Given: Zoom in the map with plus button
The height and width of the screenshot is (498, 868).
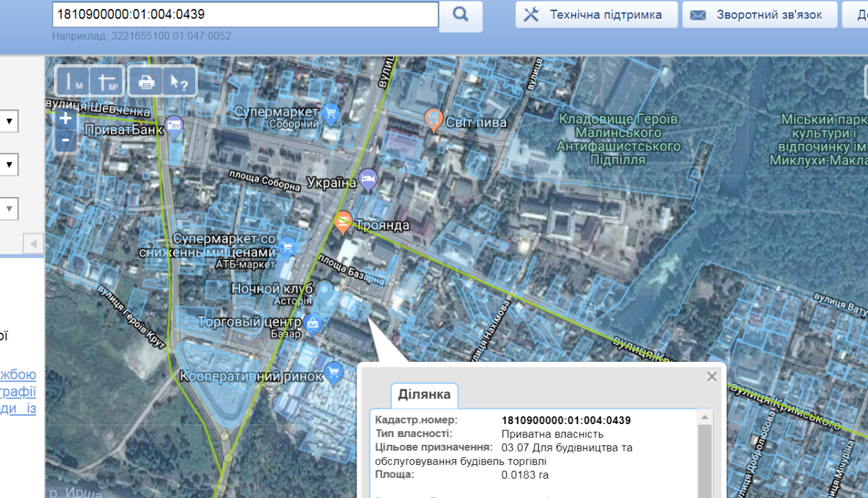Looking at the screenshot, I should 65,119.
